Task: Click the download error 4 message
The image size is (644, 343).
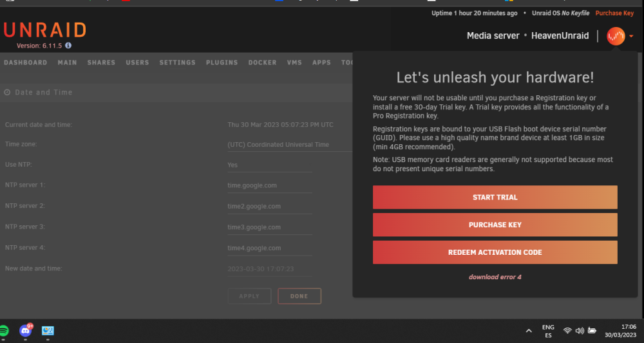Action: (x=495, y=277)
